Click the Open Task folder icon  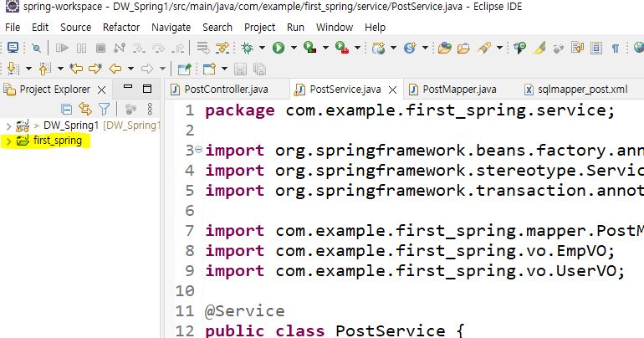click(x=463, y=48)
